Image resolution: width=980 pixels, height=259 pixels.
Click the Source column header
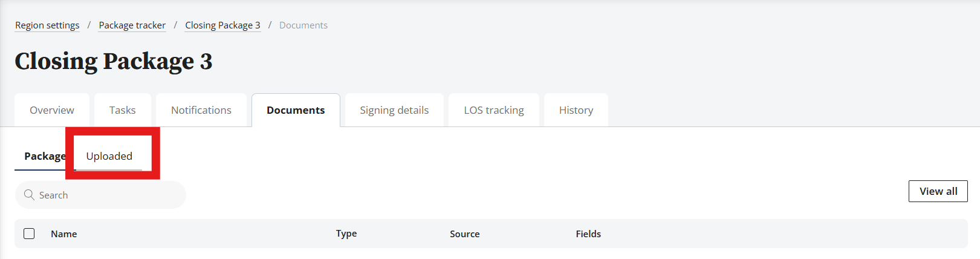point(465,234)
